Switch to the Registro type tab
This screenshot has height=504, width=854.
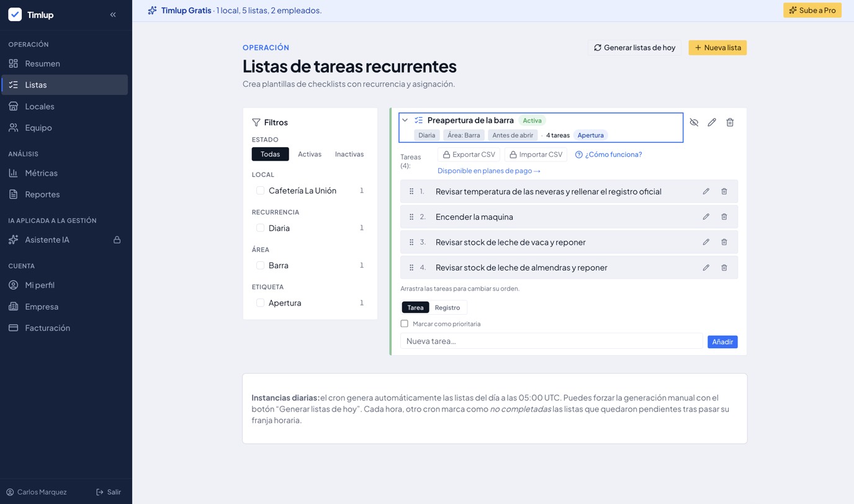[447, 308]
